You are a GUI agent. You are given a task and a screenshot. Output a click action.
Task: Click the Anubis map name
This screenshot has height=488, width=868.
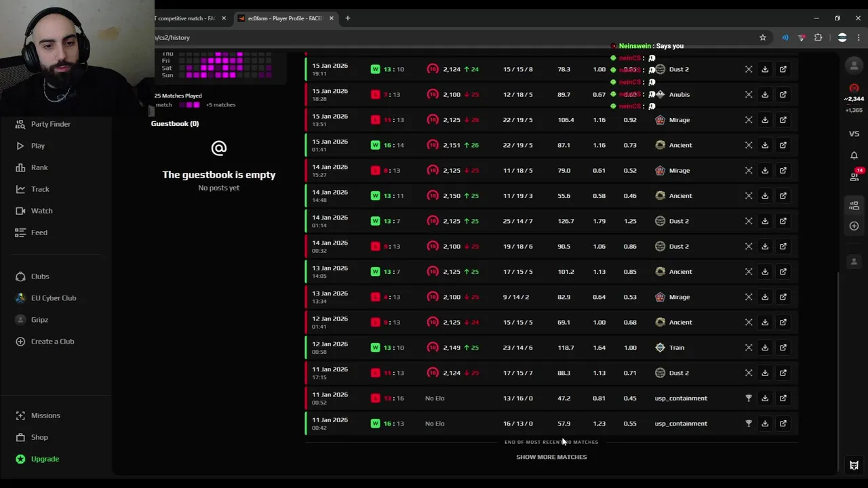click(x=679, y=94)
